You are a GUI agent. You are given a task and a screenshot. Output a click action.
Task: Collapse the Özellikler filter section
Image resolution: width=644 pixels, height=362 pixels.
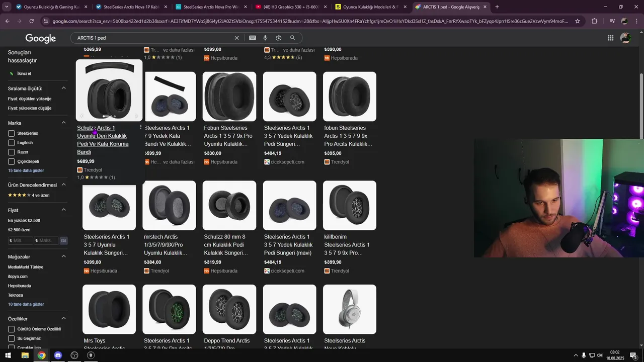(64, 318)
